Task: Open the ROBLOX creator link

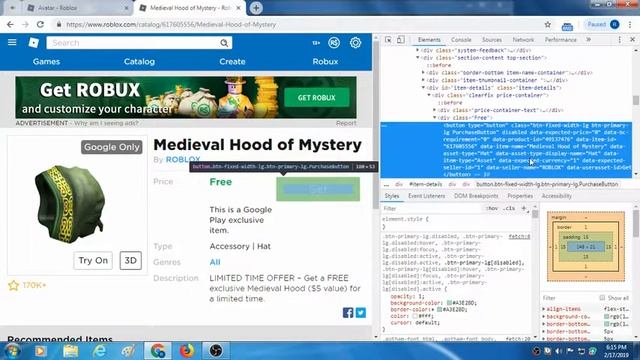Action: click(183, 159)
